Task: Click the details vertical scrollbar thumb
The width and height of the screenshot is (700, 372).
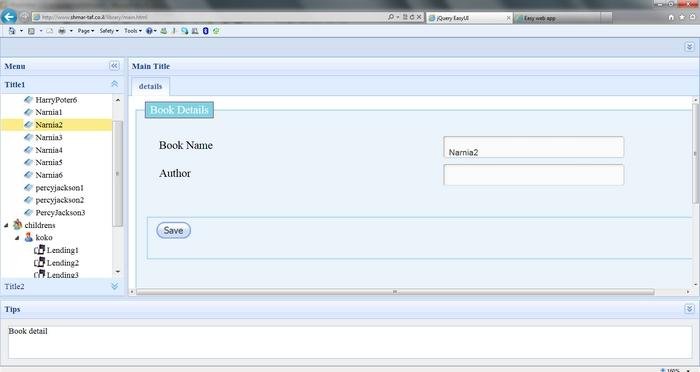Action: 695,153
